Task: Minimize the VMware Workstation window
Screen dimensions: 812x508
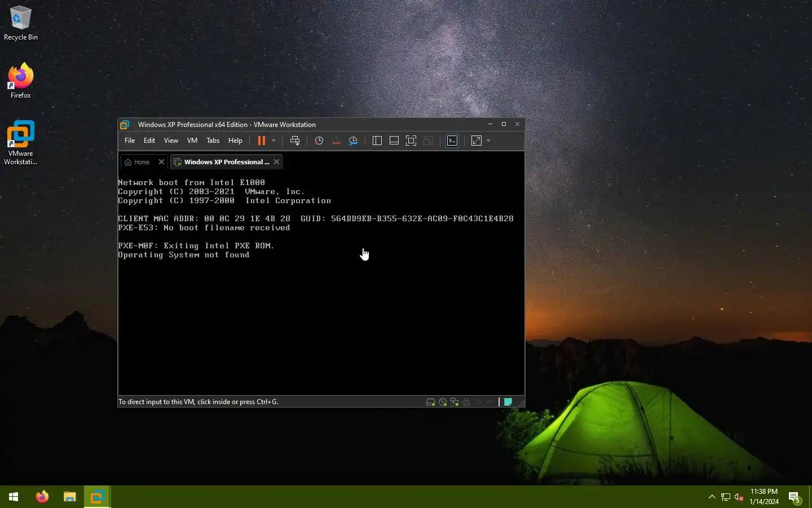Action: pyautogui.click(x=490, y=124)
